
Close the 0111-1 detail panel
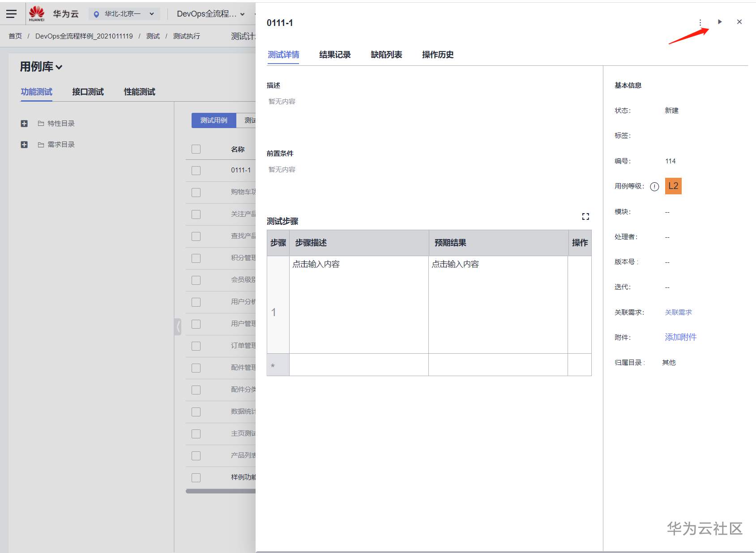click(739, 22)
